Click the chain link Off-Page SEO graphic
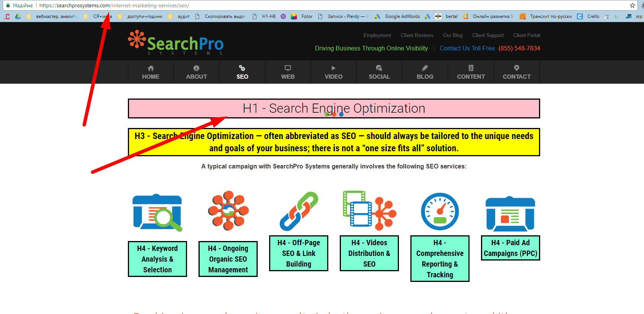 click(x=299, y=211)
